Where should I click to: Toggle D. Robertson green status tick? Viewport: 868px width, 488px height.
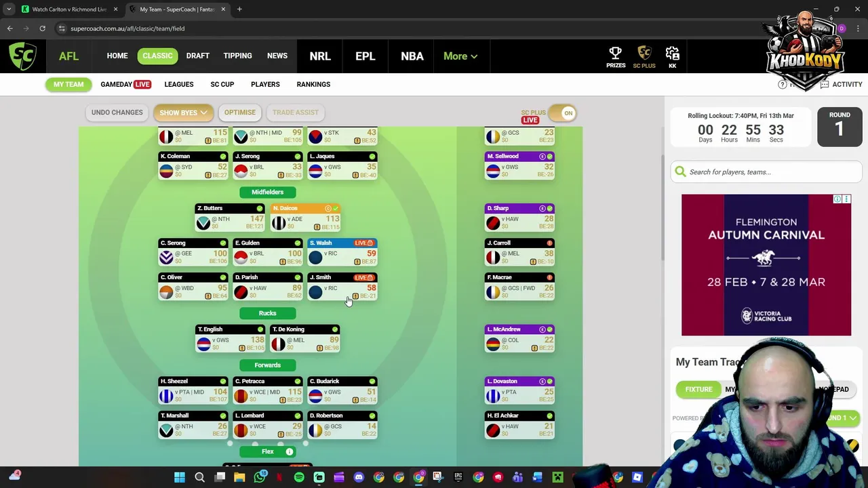372,415
